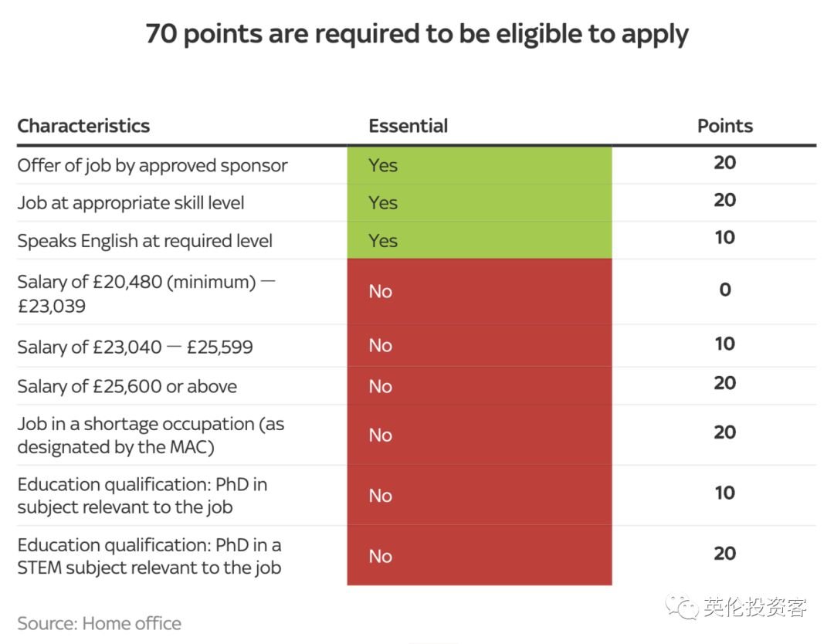Click the No cell for shortage occupation row
The image size is (834, 644).
480,435
